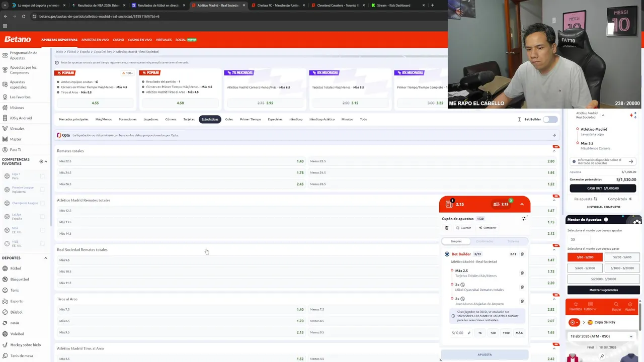The height and width of the screenshot is (362, 644).
Task: Click the Mentor de Apuestas info icon
Action: click(606, 220)
